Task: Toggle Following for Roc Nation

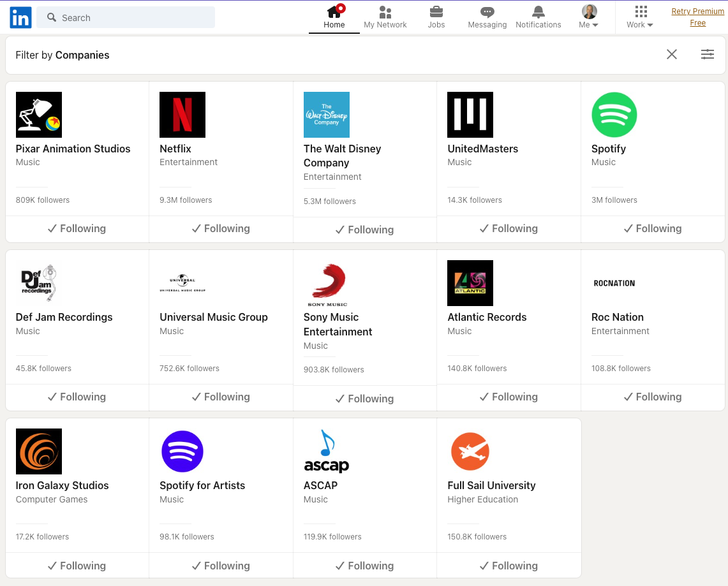Action: pos(653,397)
